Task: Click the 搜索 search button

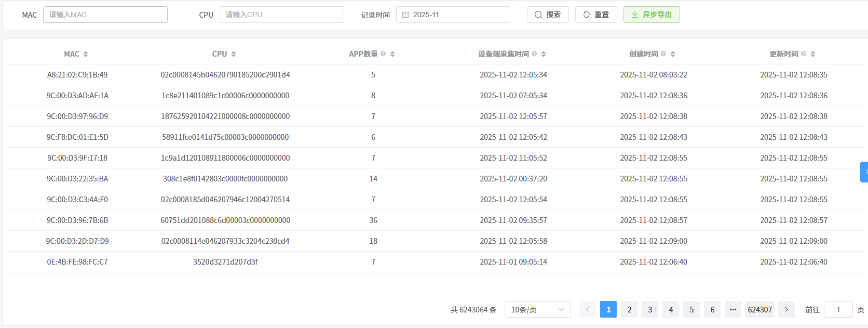Action: pyautogui.click(x=548, y=15)
